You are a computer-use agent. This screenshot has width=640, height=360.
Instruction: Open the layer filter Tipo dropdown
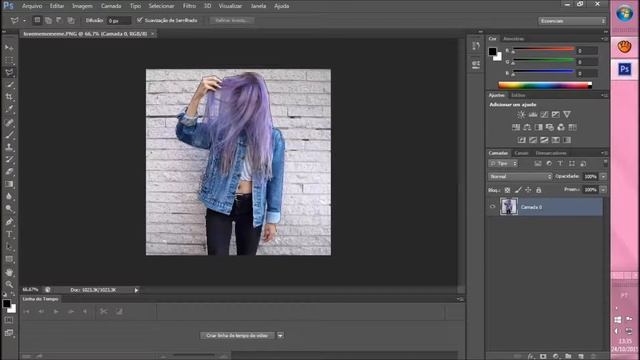click(x=503, y=164)
